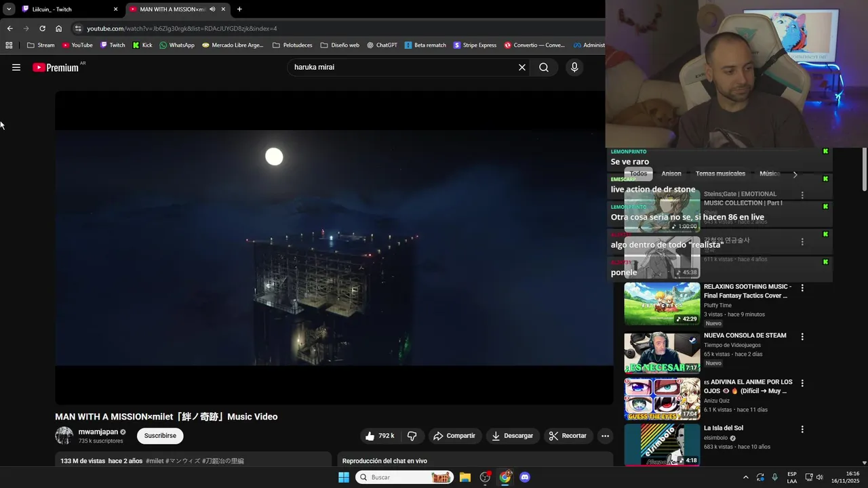Open the OBS icon in the taskbar

point(485,477)
